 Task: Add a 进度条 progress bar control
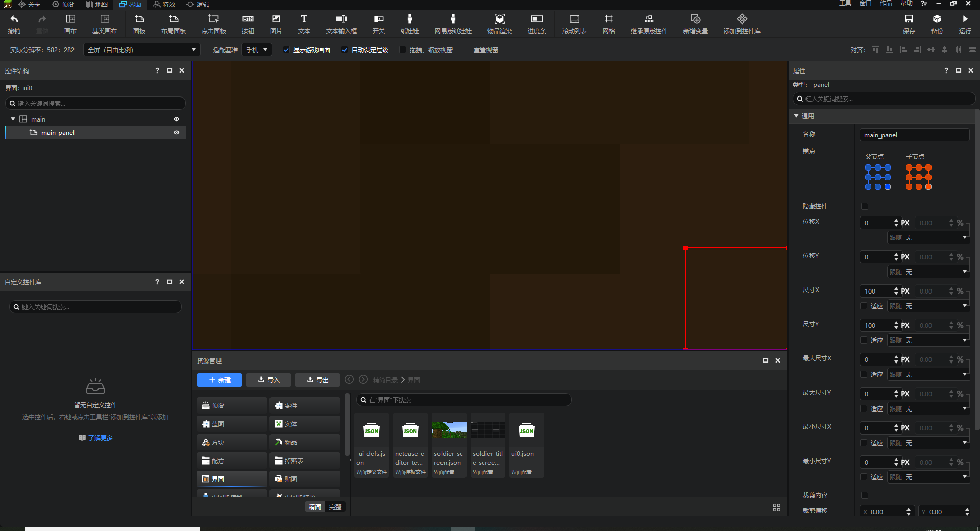[536, 23]
